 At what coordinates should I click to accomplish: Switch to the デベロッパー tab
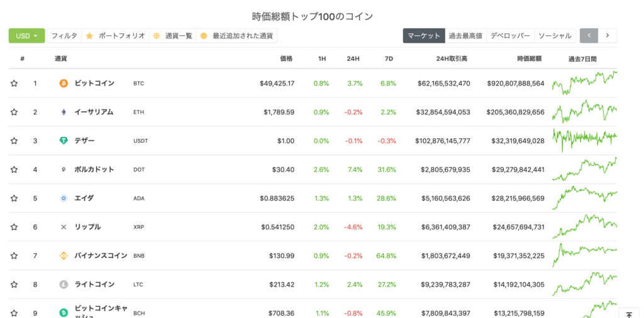pos(511,36)
